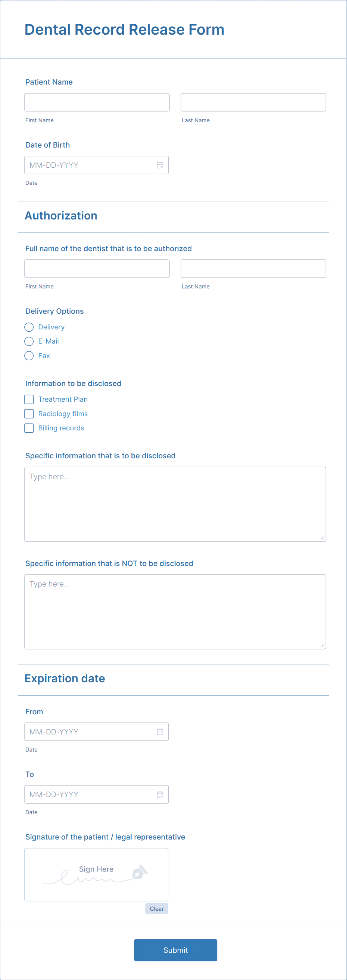347x980 pixels.
Task: Check the Radiology films checkbox
Action: click(x=29, y=414)
